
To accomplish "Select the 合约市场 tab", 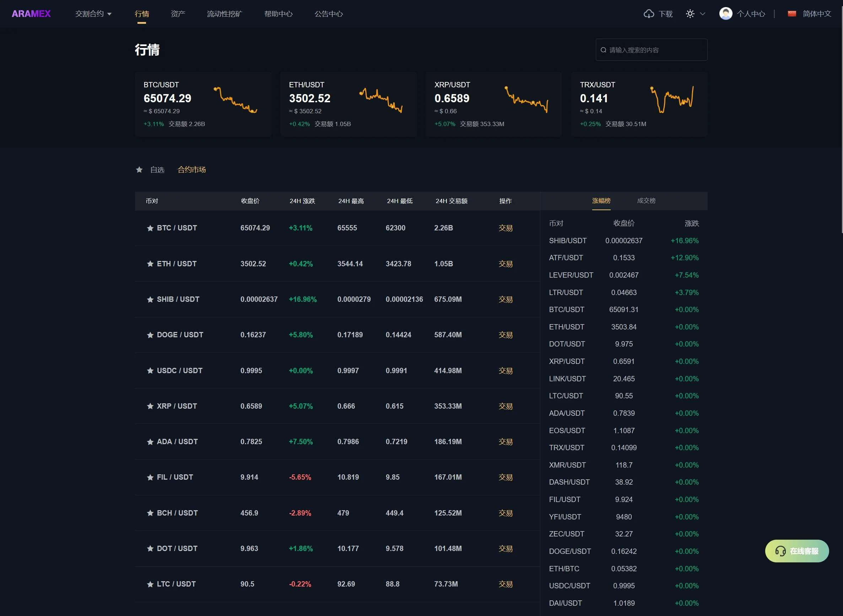I will 191,170.
